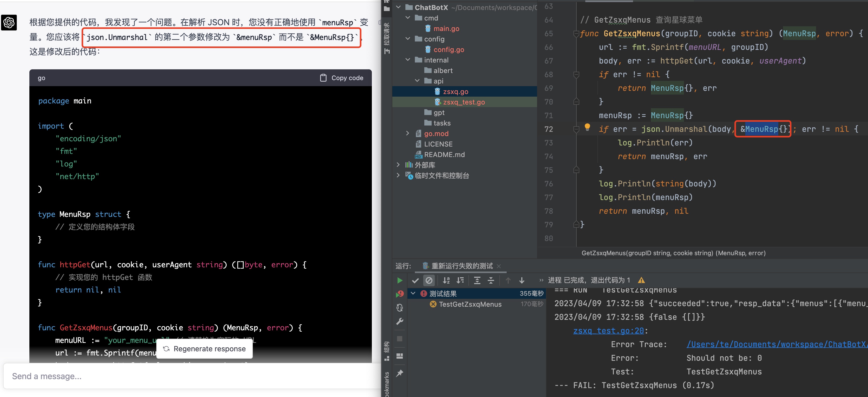Follow the zsxq_test.go:20 link in console
The height and width of the screenshot is (397, 868).
click(x=608, y=331)
